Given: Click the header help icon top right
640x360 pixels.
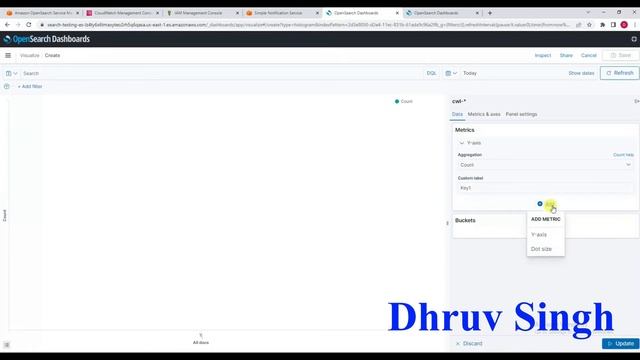Looking at the screenshot, I should (634, 39).
